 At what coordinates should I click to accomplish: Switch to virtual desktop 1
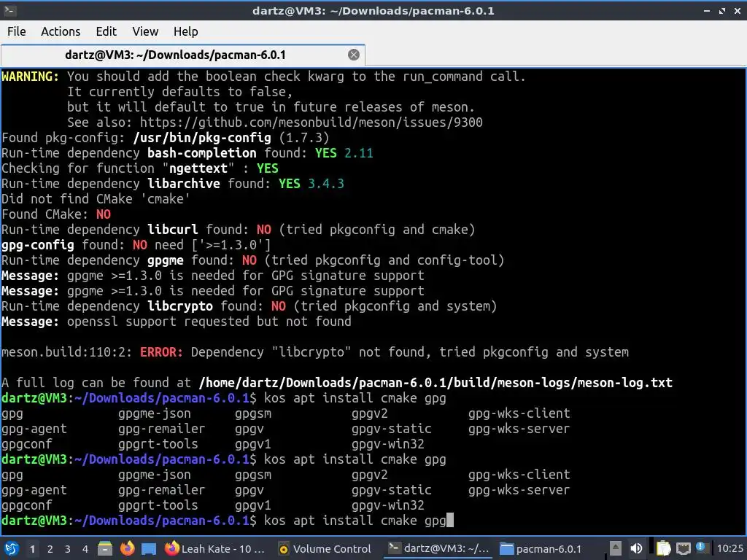pos(32,549)
